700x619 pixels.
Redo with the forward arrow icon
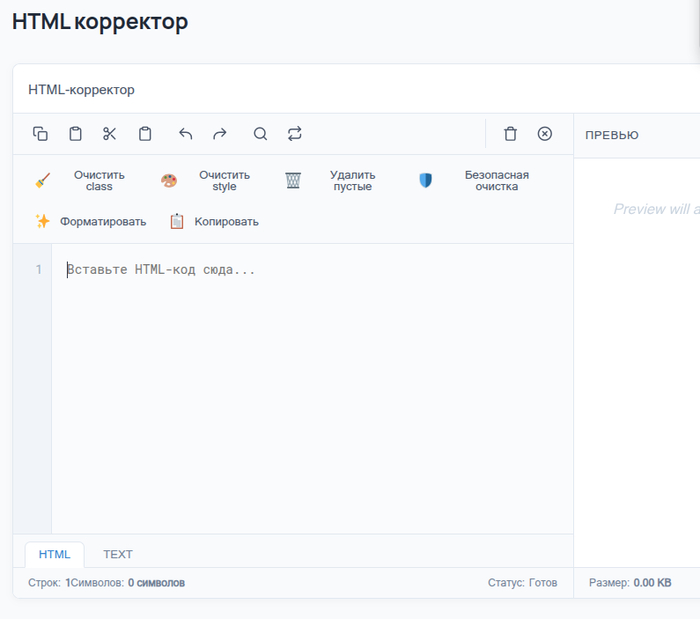click(220, 133)
